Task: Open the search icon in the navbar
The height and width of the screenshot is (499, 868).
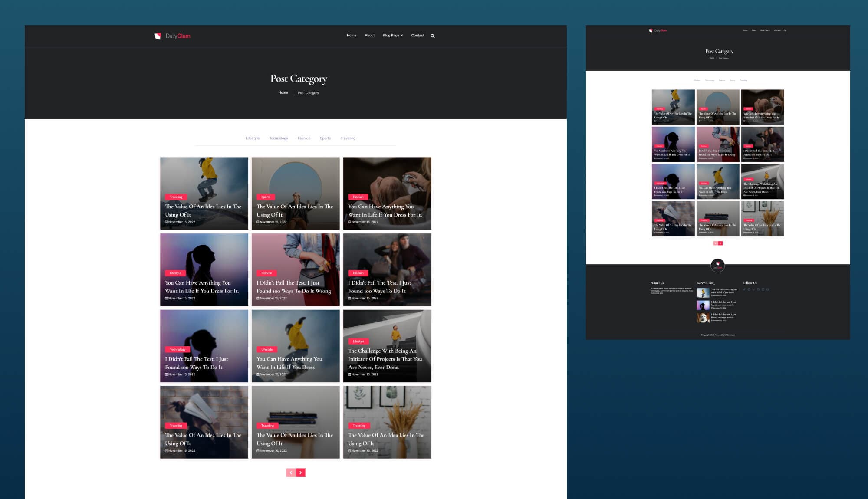Action: (432, 36)
